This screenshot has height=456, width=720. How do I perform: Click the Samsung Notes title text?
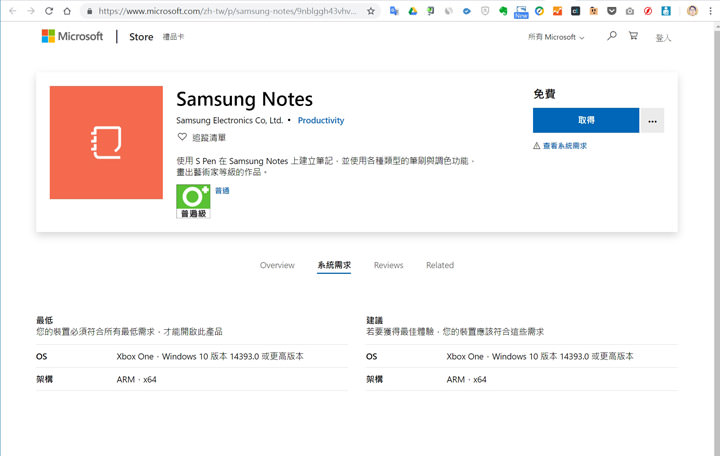click(244, 99)
